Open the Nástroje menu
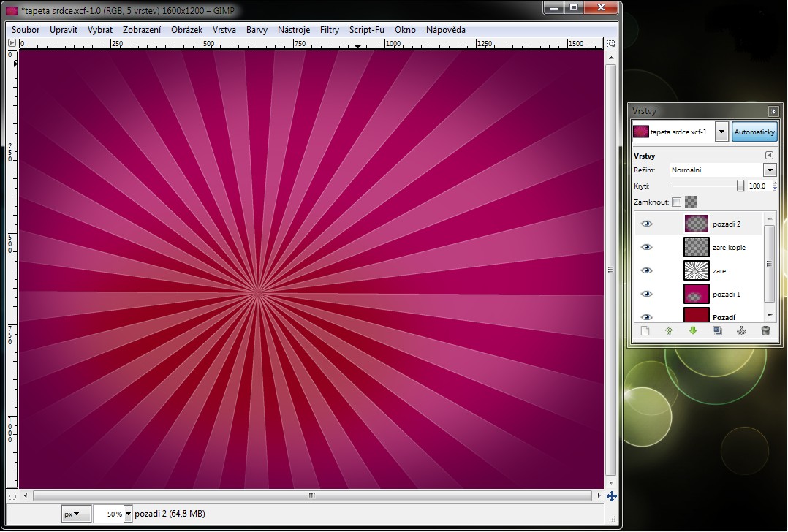This screenshot has width=788, height=532. 294,30
